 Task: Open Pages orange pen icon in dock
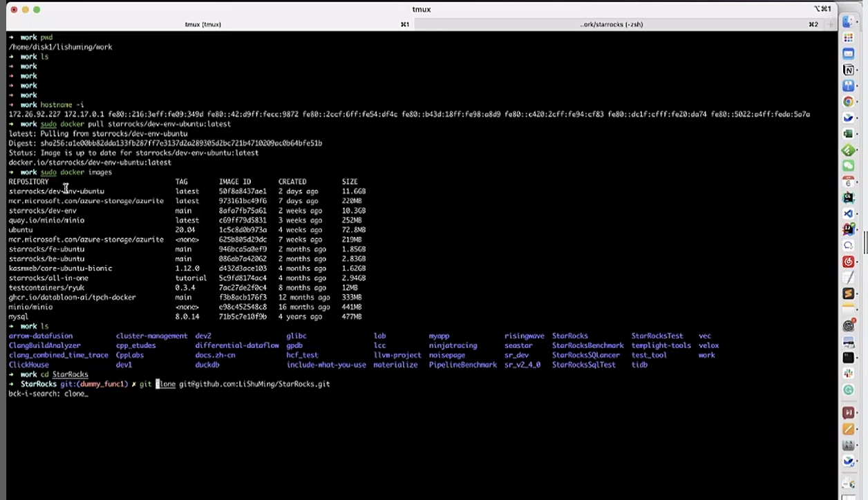(848, 429)
